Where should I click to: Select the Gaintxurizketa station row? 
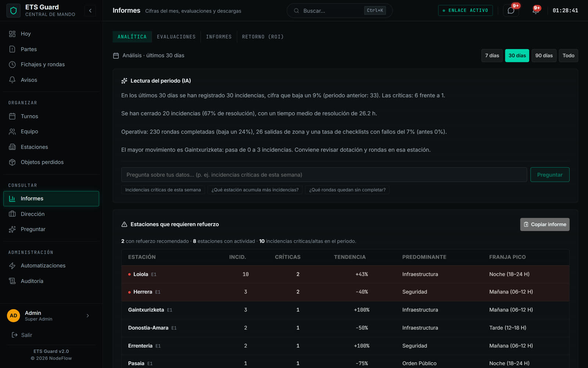[x=345, y=310]
